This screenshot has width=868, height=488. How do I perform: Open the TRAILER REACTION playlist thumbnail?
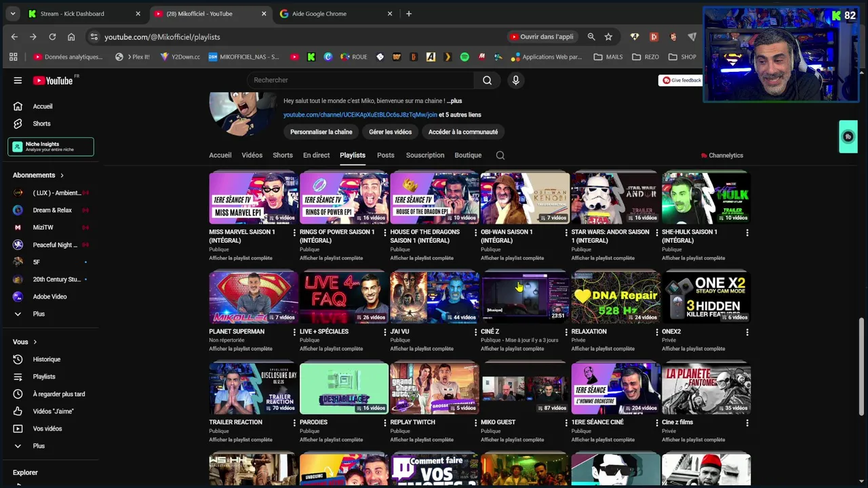tap(254, 388)
